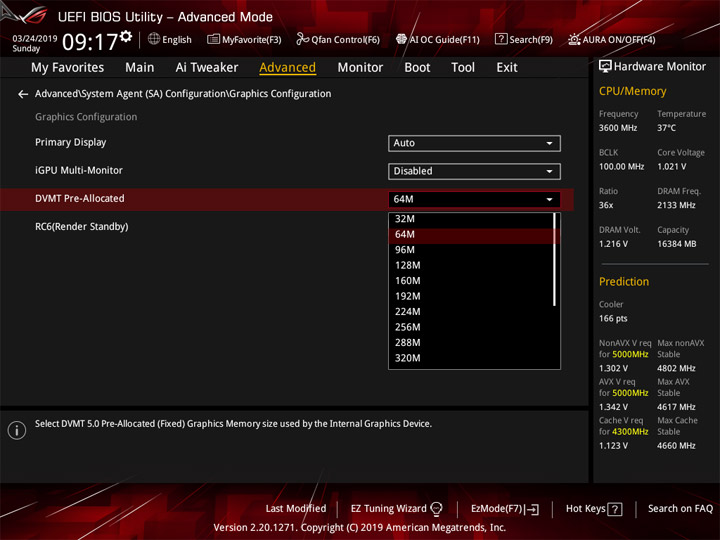
Task: Choose 128M option
Action: click(471, 265)
